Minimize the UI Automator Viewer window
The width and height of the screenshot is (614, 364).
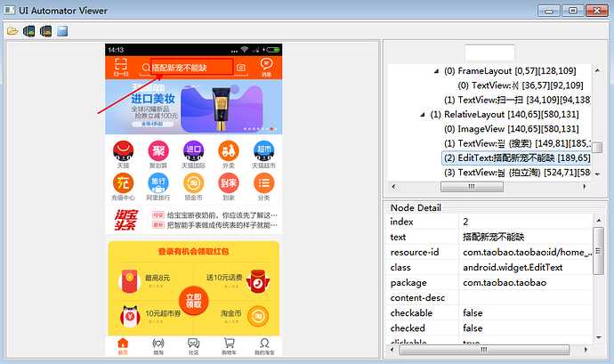[549, 10]
